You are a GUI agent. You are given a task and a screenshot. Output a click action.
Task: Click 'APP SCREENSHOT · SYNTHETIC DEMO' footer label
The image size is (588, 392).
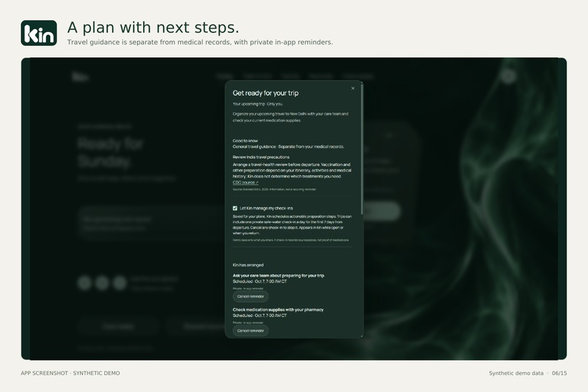click(x=71, y=373)
